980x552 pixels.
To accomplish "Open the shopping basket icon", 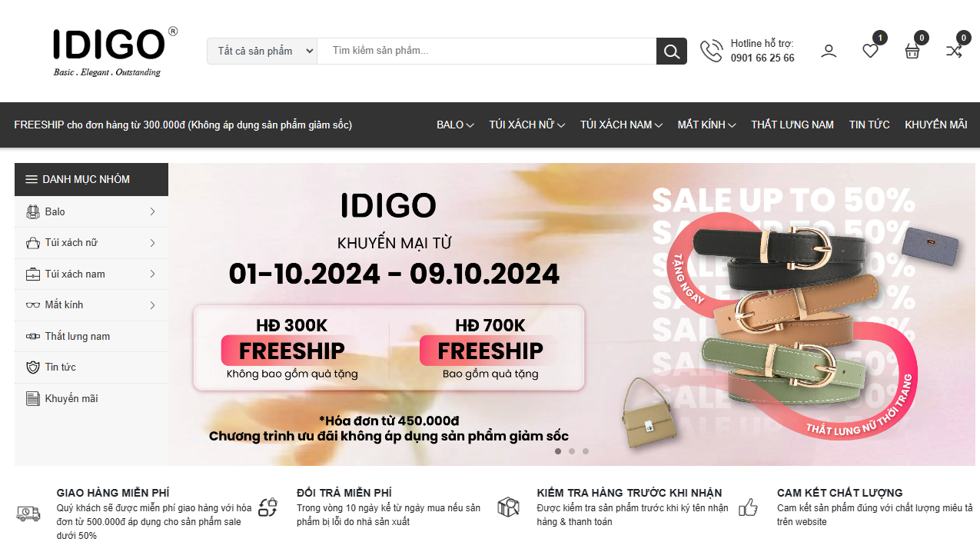I will [x=912, y=52].
